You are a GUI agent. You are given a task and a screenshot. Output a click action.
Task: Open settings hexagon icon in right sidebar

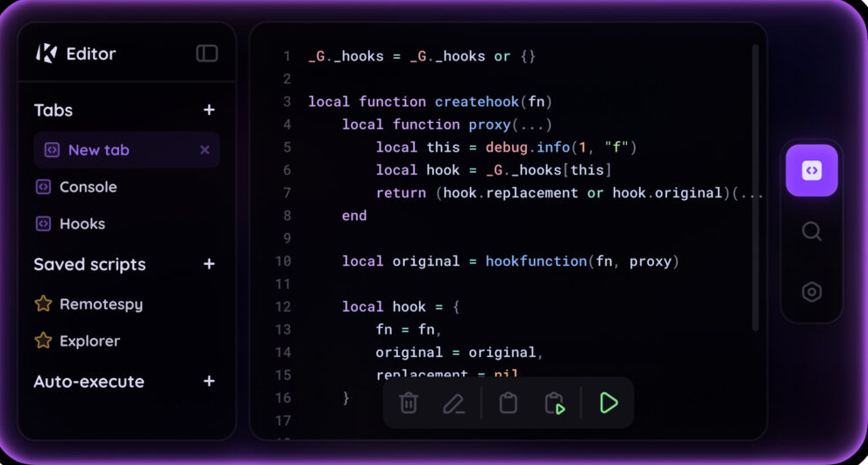[x=812, y=292]
